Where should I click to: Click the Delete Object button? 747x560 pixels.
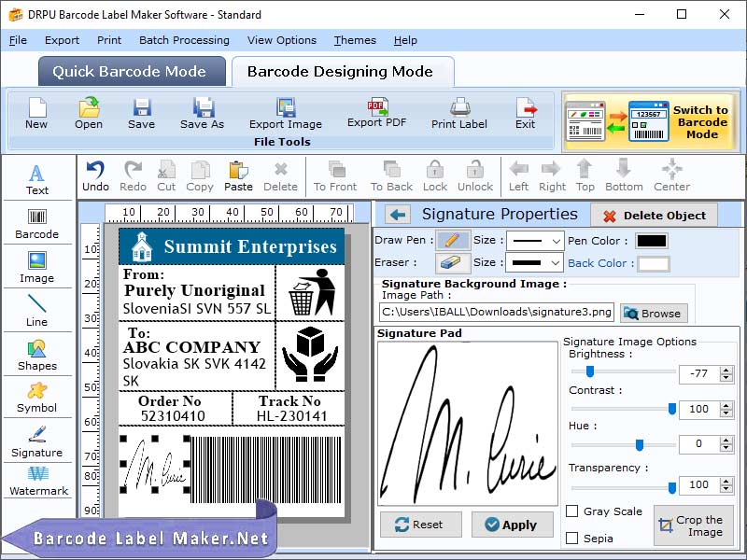(655, 216)
